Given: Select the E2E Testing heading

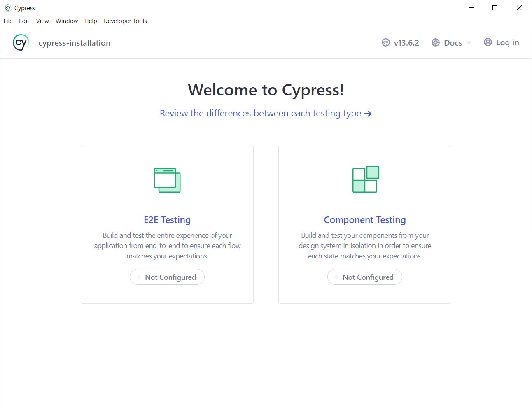Looking at the screenshot, I should click(167, 220).
